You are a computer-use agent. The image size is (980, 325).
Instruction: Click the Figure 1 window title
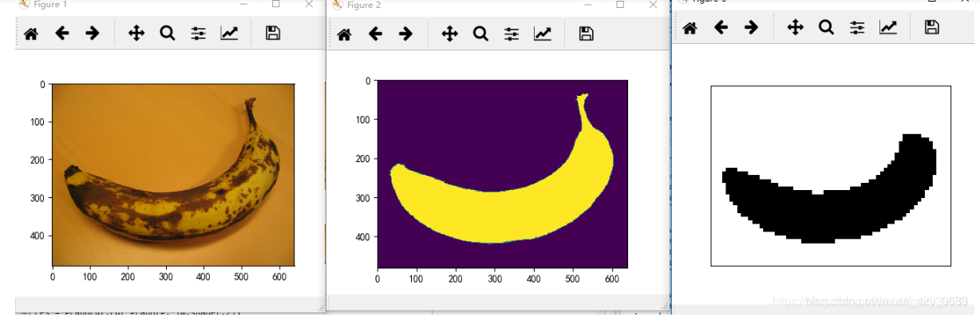pos(51,5)
